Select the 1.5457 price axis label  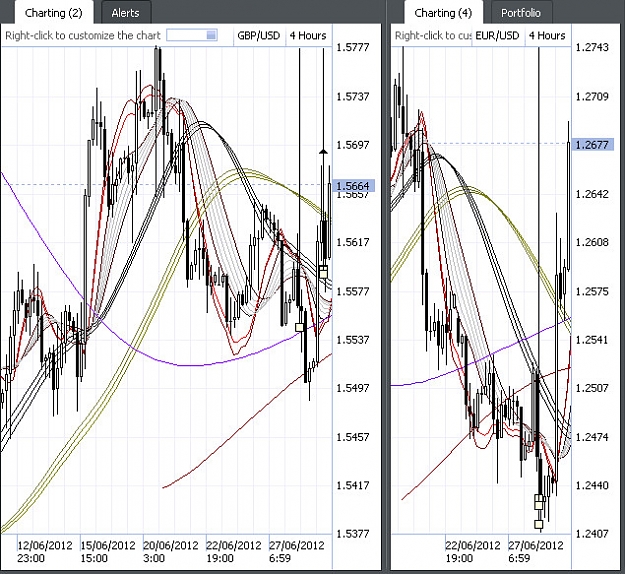click(x=353, y=437)
